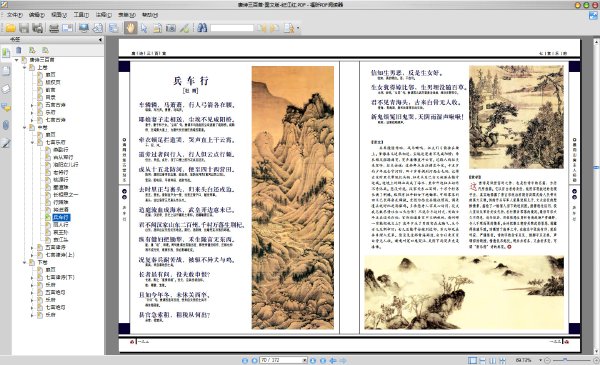
Task: Switch to single page view mode
Action: (x=473, y=360)
